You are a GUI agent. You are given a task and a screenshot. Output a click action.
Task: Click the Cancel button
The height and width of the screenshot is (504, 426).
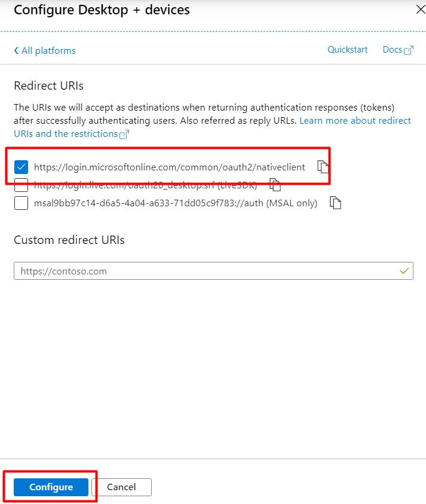pyautogui.click(x=121, y=487)
